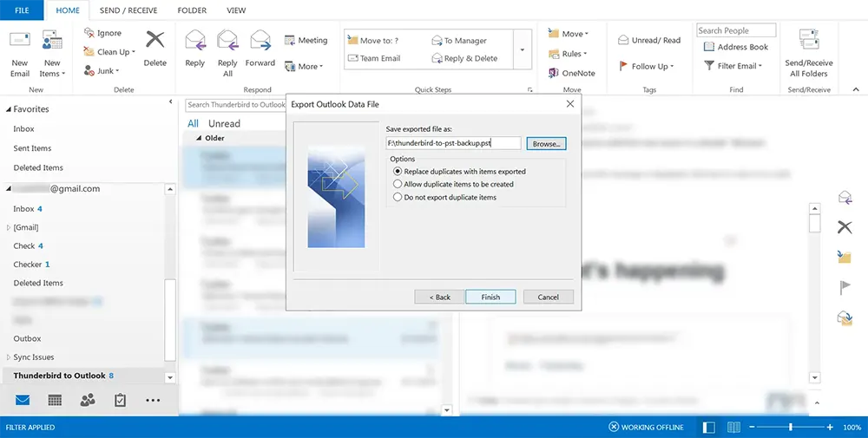Switch to Mail view in navigation bar
Viewport: 868px width, 438px height.
pyautogui.click(x=23, y=400)
